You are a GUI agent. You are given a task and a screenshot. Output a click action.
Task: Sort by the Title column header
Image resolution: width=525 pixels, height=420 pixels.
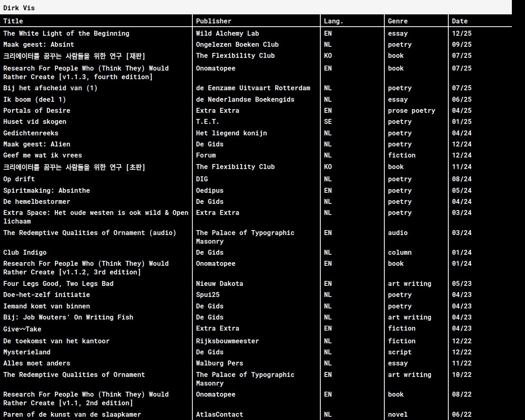(x=13, y=21)
